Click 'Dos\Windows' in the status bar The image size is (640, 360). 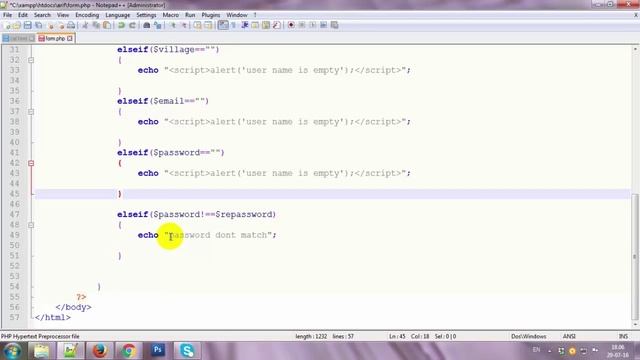coord(529,336)
